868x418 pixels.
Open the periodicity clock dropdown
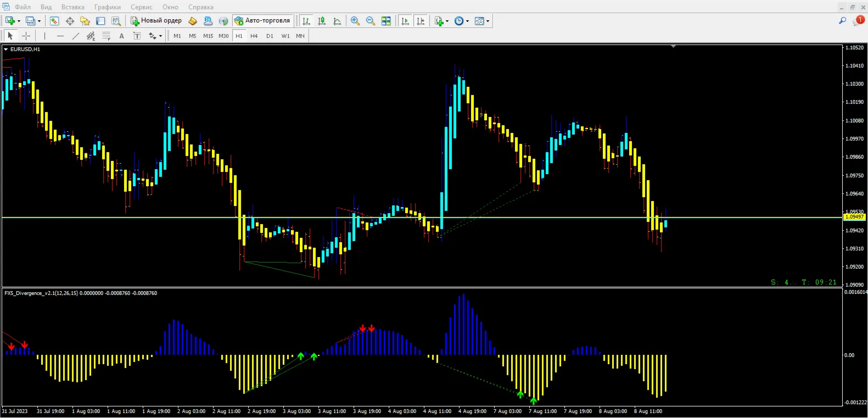[x=462, y=21]
